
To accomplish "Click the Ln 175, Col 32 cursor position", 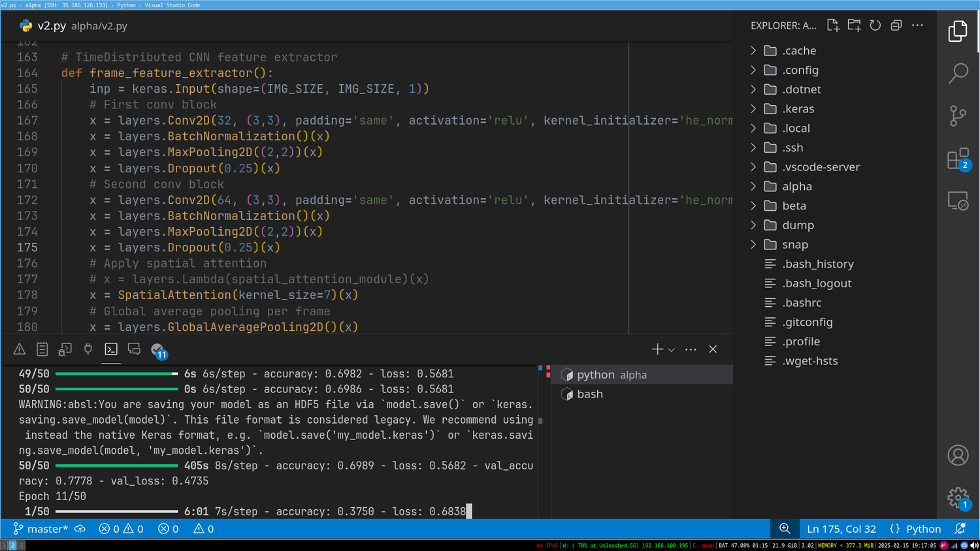I will (x=841, y=529).
